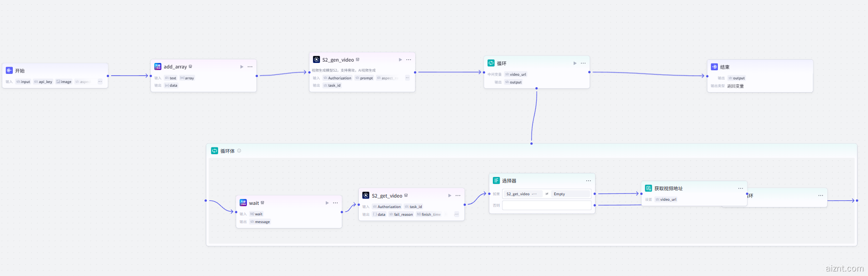868x276 pixels.
Task: Click the add_array plugin icon
Action: point(158,67)
